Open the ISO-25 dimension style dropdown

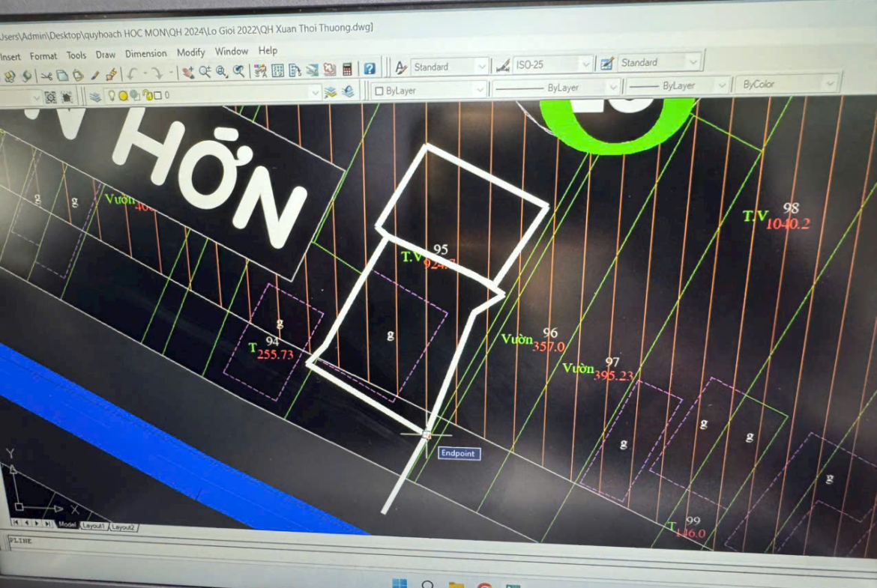click(585, 64)
